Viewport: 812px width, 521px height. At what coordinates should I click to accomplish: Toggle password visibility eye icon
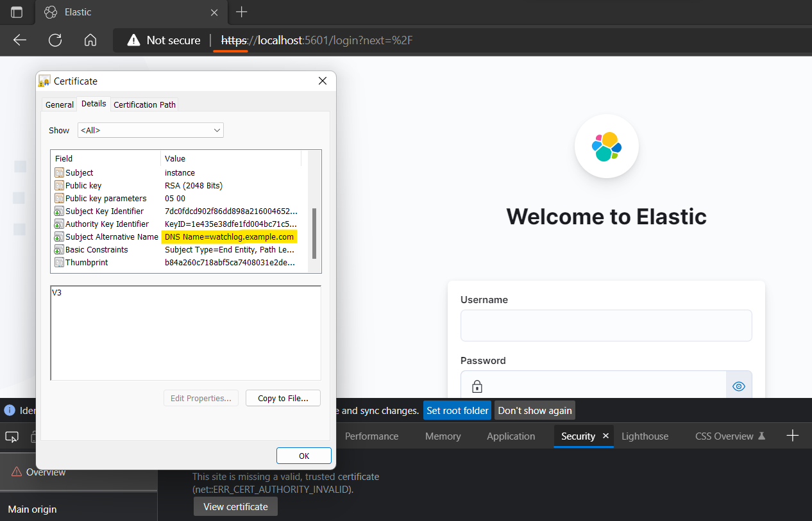click(739, 386)
